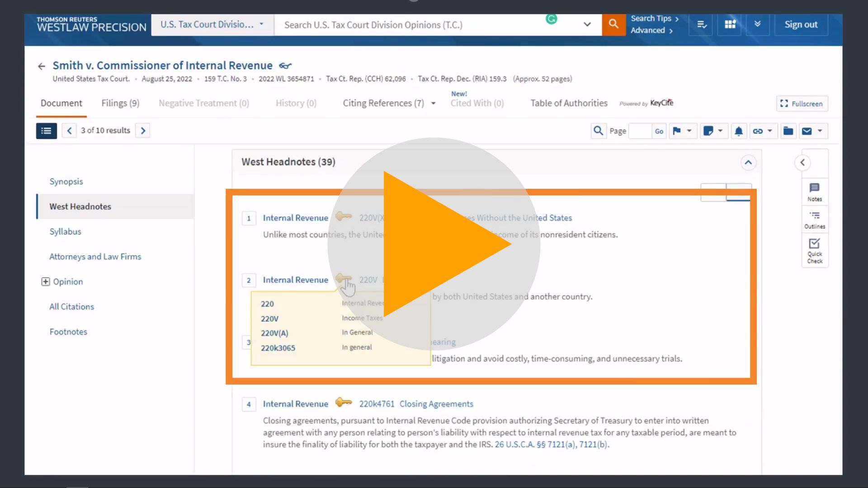This screenshot has height=488, width=868.
Task: Click the grid view icon in toolbar
Action: tap(730, 24)
